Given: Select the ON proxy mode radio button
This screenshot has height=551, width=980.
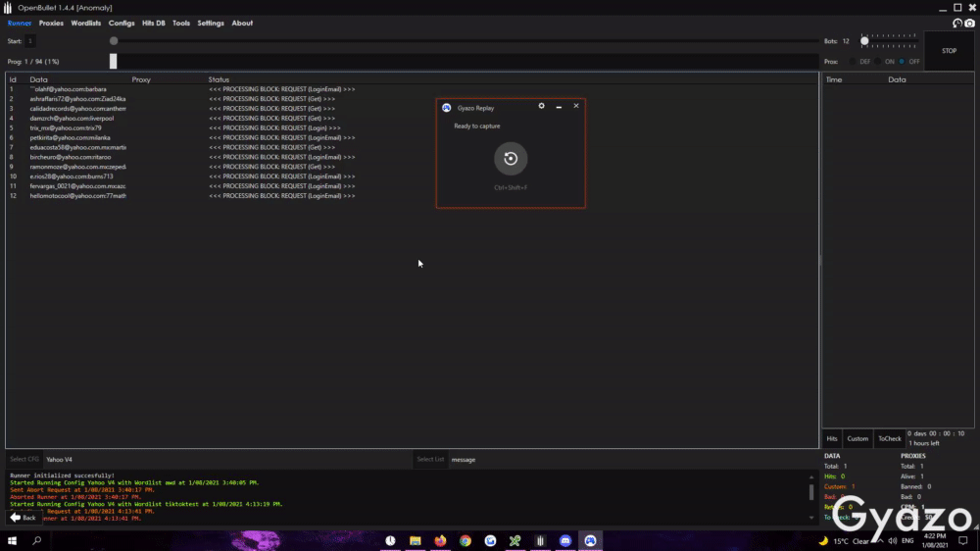Looking at the screenshot, I should pyautogui.click(x=877, y=62).
